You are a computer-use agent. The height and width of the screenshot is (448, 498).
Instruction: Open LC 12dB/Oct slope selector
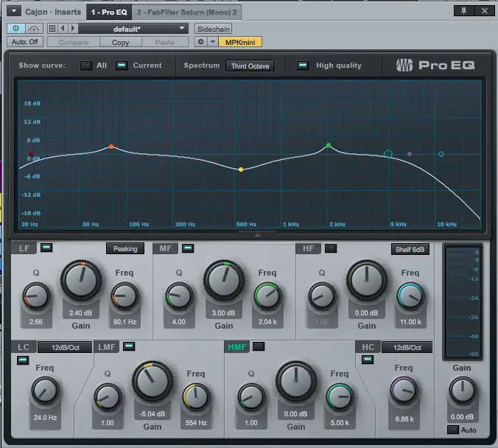pyautogui.click(x=65, y=347)
